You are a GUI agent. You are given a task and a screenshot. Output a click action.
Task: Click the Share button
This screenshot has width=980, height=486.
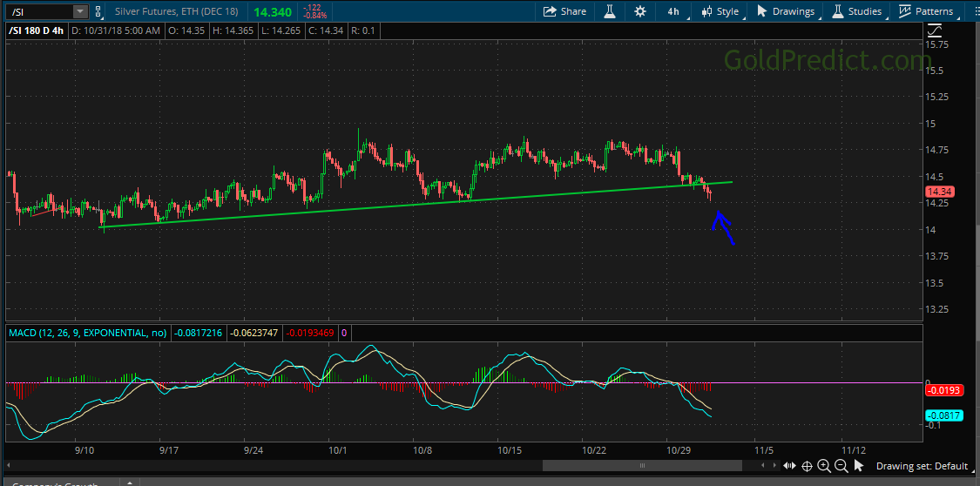(x=564, y=11)
